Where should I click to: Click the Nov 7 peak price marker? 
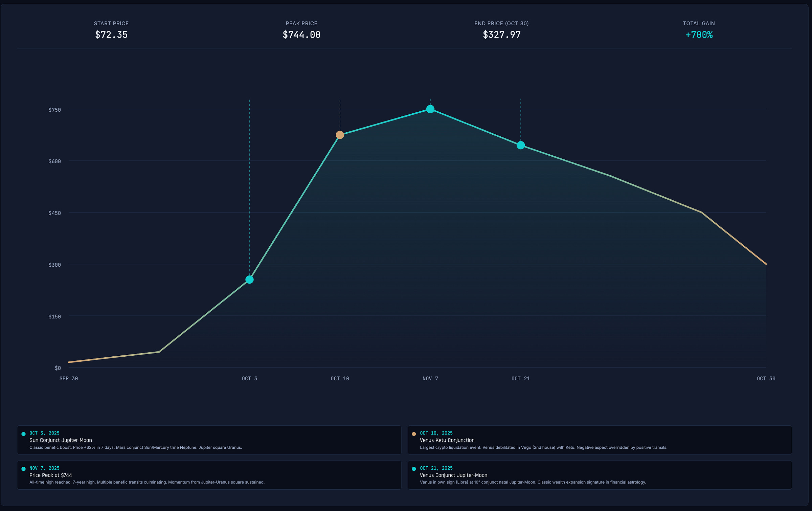[430, 109]
